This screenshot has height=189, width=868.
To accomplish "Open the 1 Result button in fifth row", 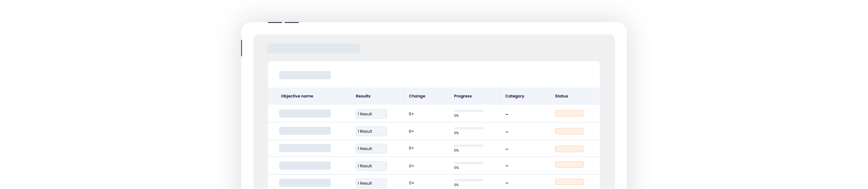I will coord(371,183).
